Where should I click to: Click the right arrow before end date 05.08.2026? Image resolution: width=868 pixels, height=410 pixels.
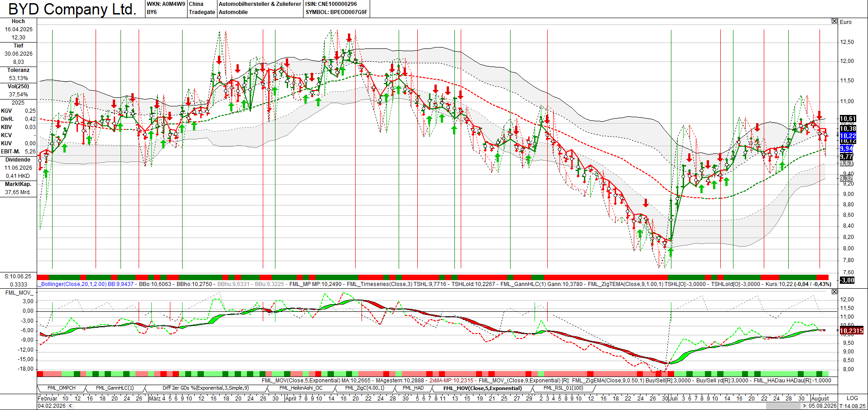click(x=805, y=406)
